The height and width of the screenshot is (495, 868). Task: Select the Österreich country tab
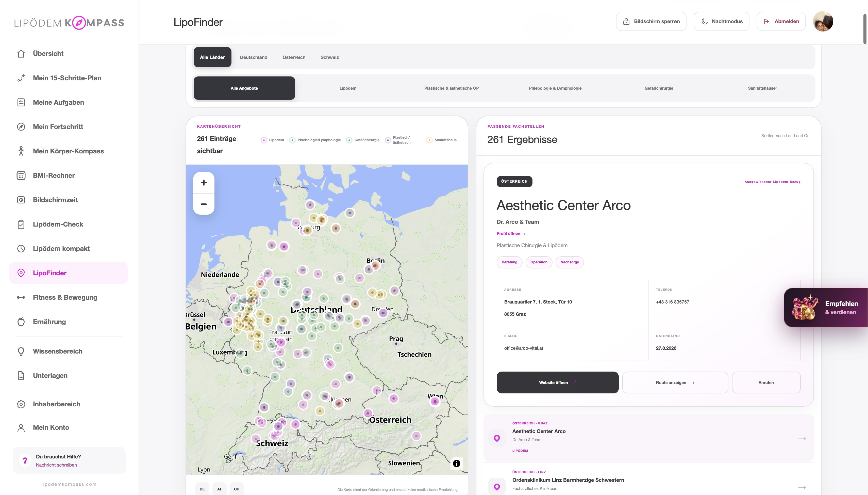294,57
